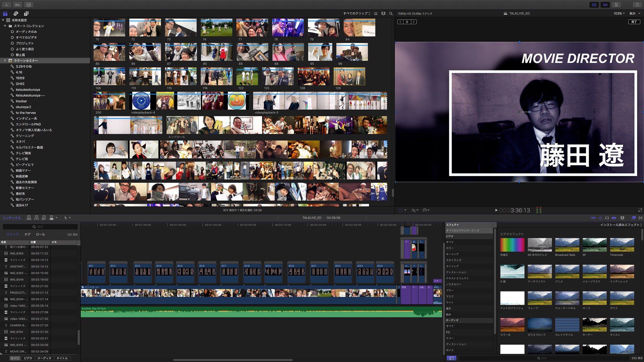The height and width of the screenshot is (362, 644).
Task: Toggle the inspector sliders button
Action: pos(616,5)
